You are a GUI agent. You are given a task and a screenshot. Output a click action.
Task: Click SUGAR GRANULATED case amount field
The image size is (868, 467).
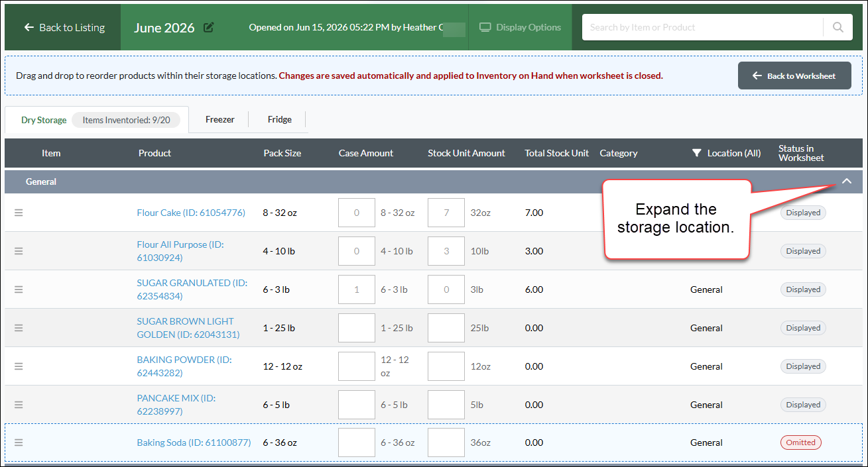click(x=357, y=289)
